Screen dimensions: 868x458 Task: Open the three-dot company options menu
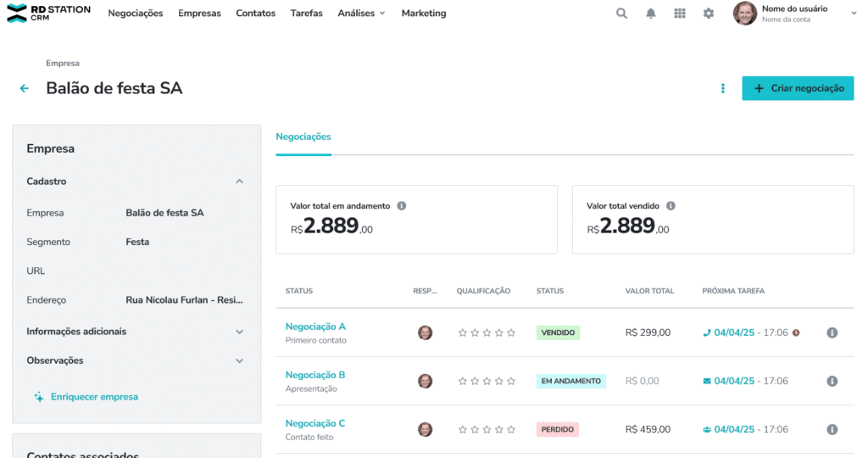coord(723,88)
